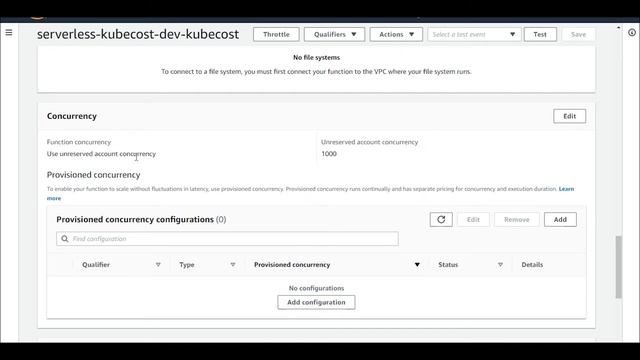Open the Actions dropdown menu
Image resolution: width=640 pixels, height=360 pixels.
coord(396,34)
